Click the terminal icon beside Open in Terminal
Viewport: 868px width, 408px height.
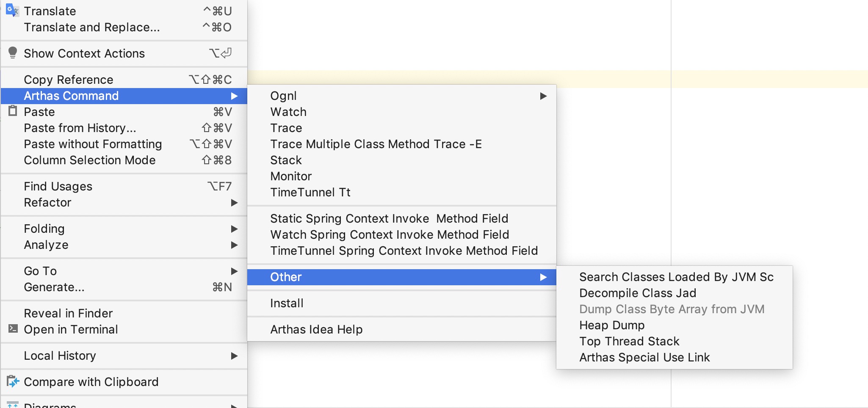13,328
